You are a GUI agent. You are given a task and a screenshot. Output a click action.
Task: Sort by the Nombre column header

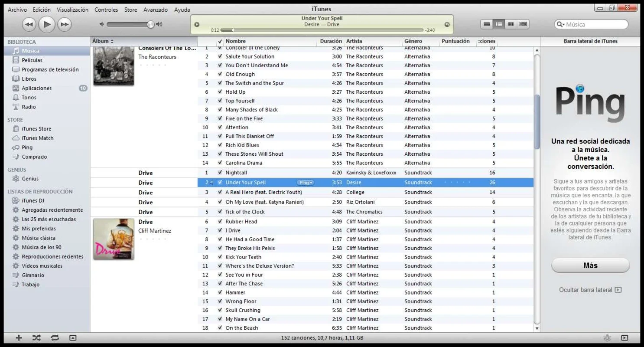pyautogui.click(x=270, y=41)
